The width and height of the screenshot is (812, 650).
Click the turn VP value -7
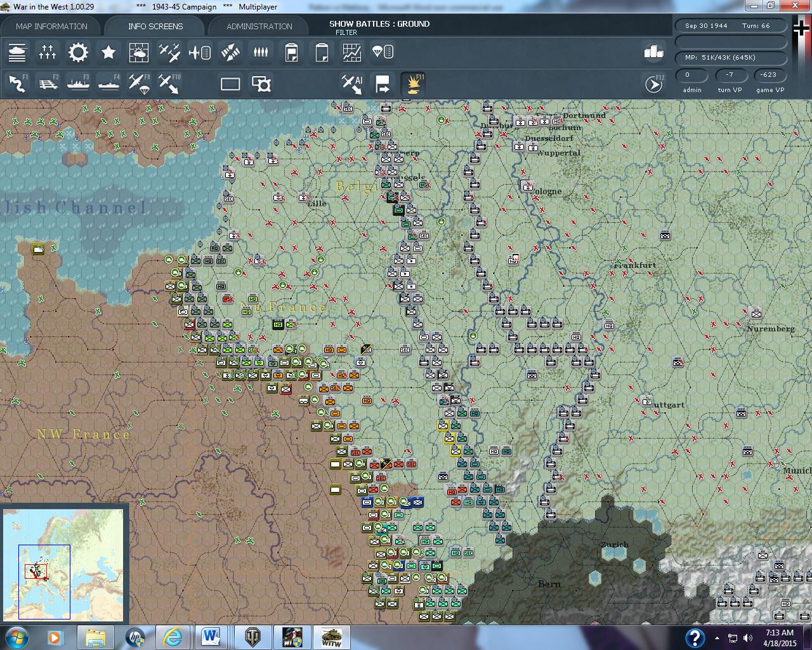(730, 75)
